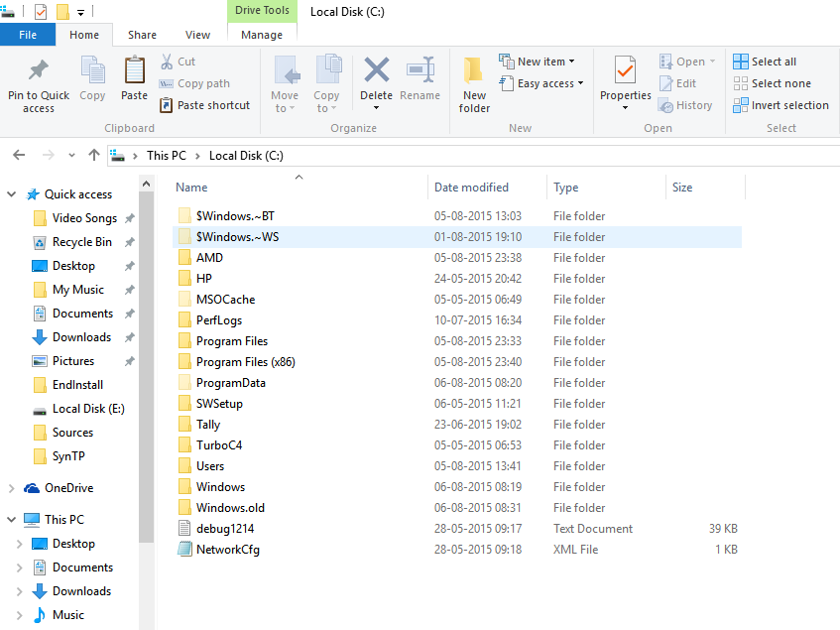
Task: Open the Properties dropdown arrow
Action: [x=625, y=108]
